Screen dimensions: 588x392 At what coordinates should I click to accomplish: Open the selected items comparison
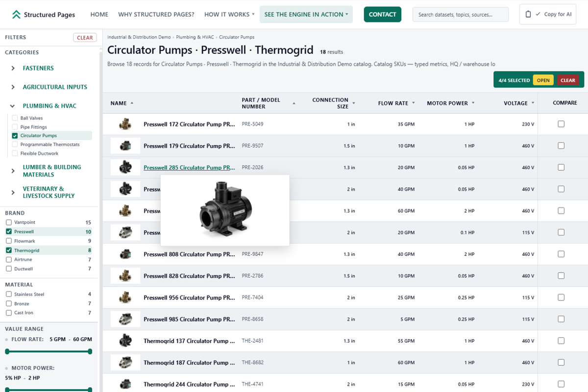tap(543, 80)
